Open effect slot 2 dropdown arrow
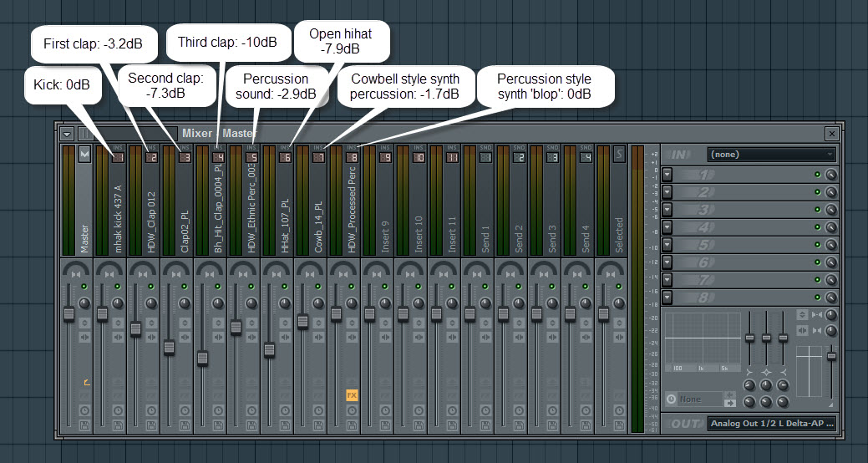868x463 pixels. (x=667, y=192)
